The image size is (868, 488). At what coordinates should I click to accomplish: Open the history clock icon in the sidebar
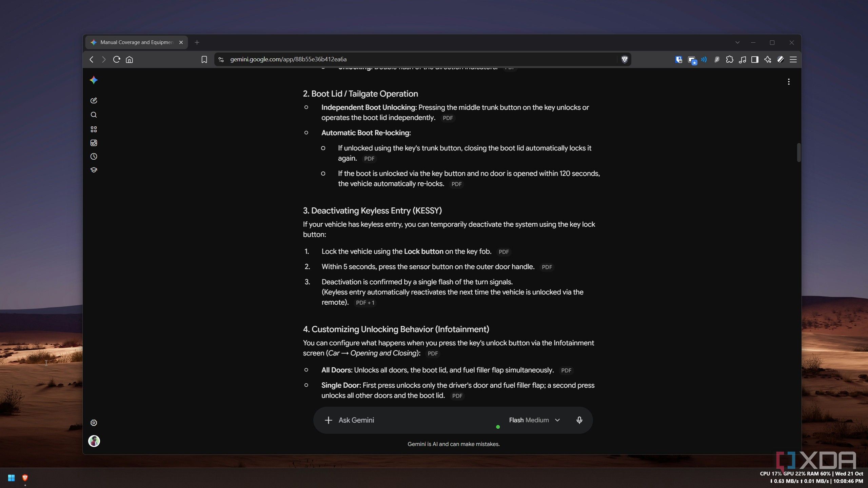94,156
